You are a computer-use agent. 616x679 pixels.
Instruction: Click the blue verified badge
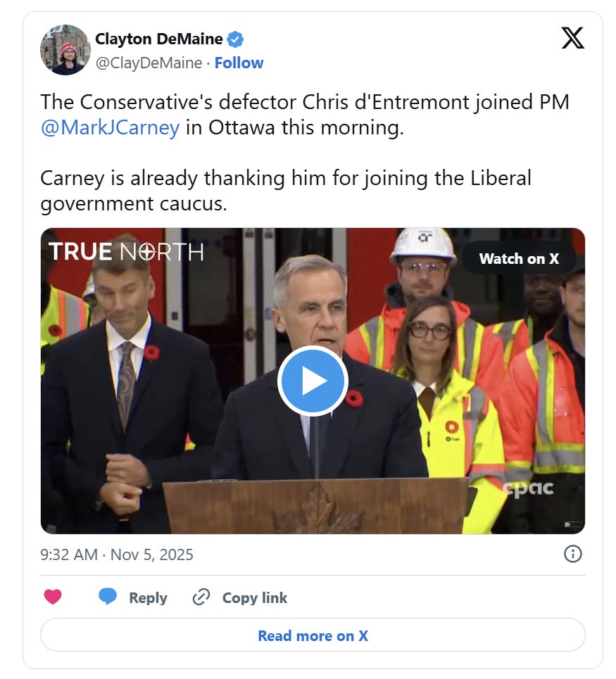[x=235, y=39]
